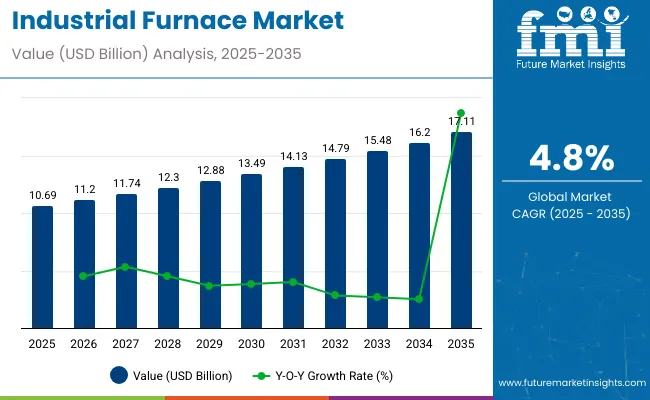Select the 2033 bar labeled 15.48
Screen dimensions: 650x400
tap(377, 240)
